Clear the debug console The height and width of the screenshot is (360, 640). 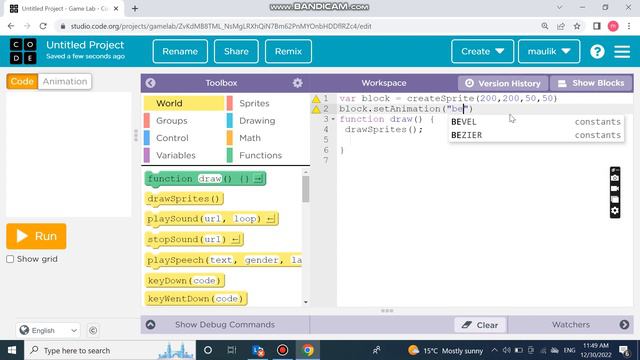coord(480,325)
